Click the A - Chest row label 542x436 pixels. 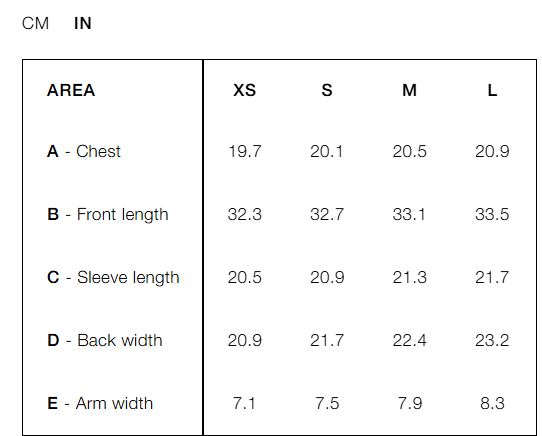(84, 151)
